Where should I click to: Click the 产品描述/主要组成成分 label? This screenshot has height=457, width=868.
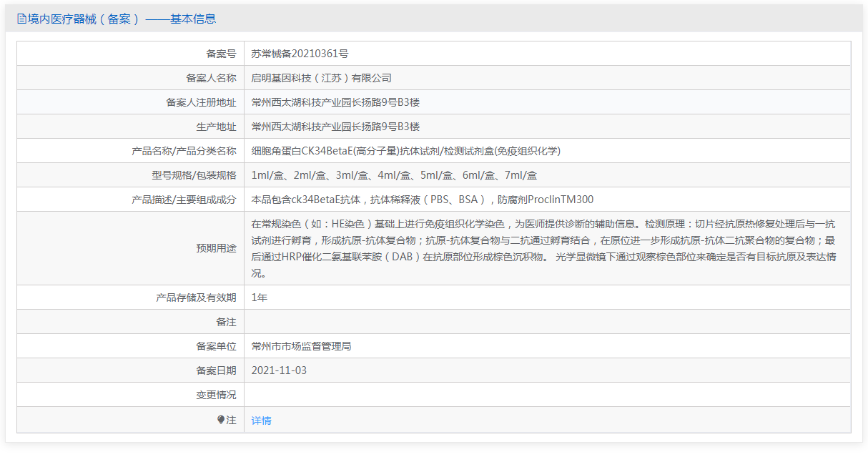click(184, 200)
